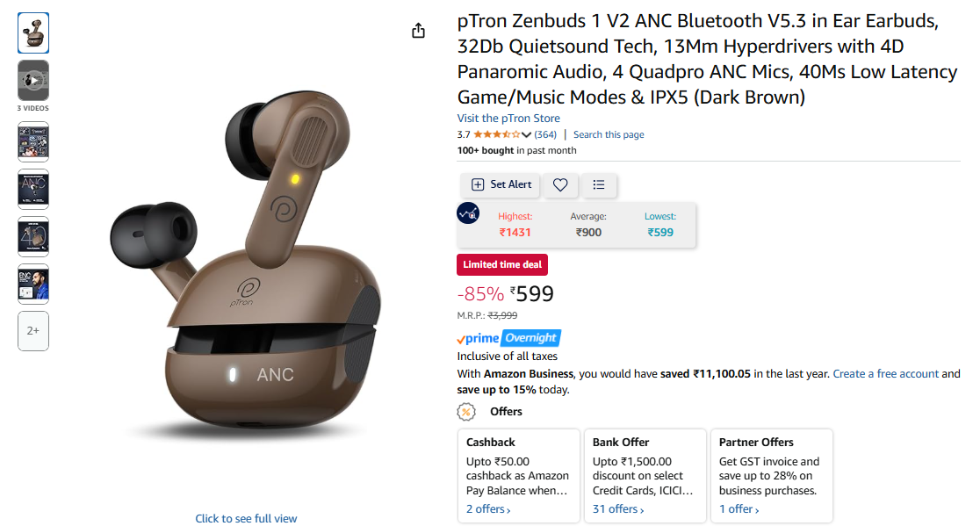This screenshot has width=980, height=526.
Task: Click the Prime Overnight badge
Action: pos(508,338)
